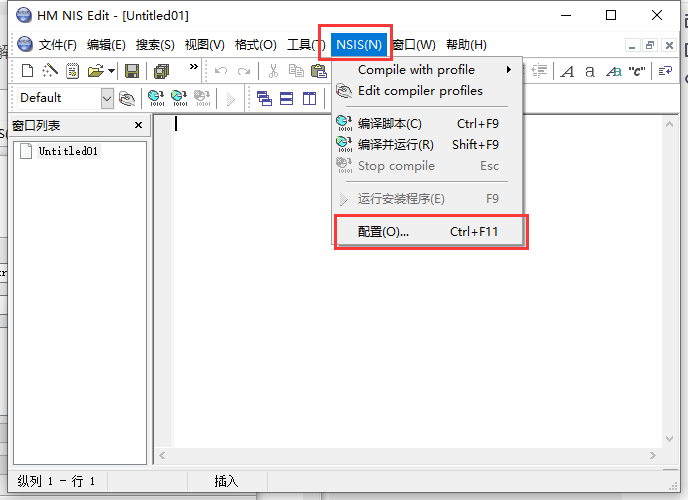Click 运行安装程序(E) menu entry
688x500 pixels.
[x=427, y=199]
